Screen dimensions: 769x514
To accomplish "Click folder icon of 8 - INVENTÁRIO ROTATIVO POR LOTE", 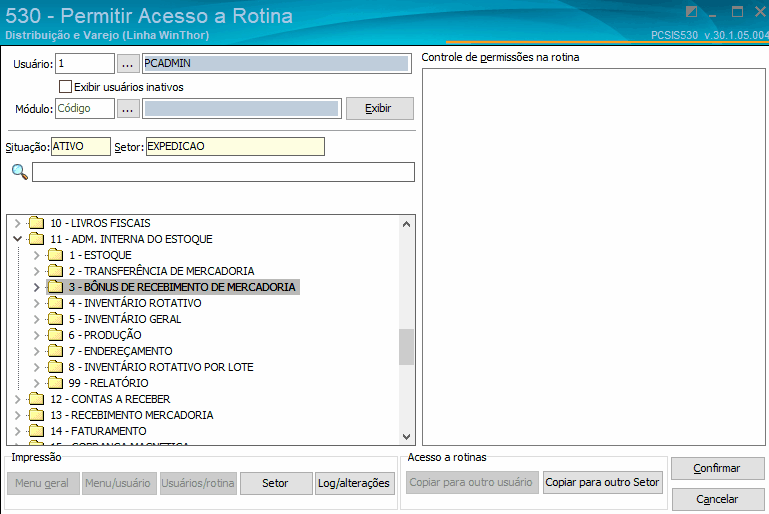I will pyautogui.click(x=55, y=367).
